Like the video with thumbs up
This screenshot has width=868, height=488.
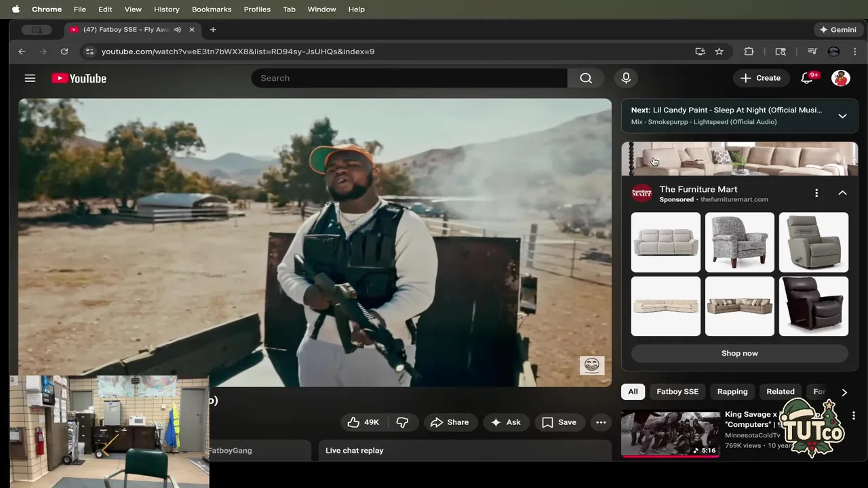363,422
